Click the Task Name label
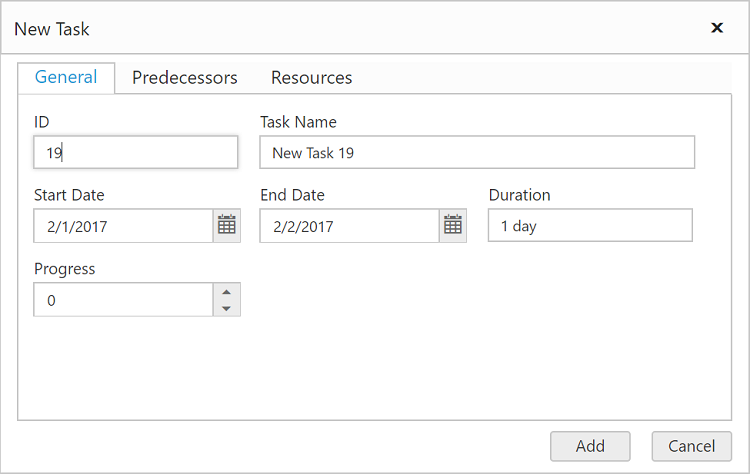 point(298,122)
